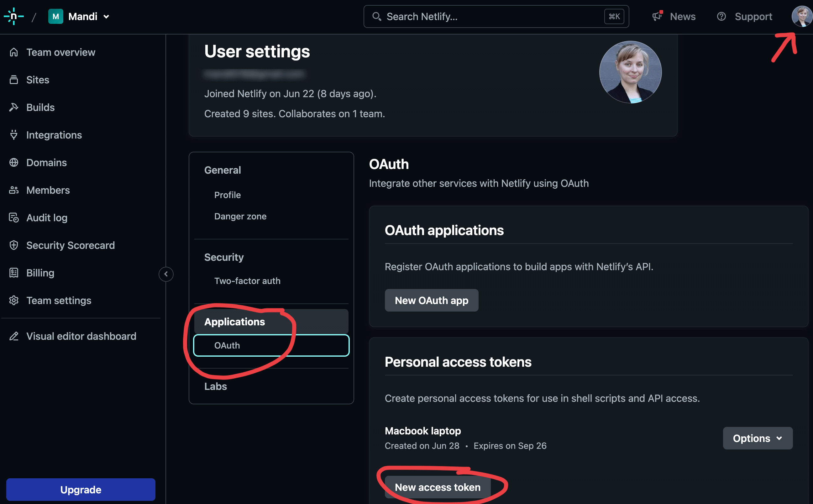
Task: Click the Builds hammer icon
Action: [x=14, y=107]
